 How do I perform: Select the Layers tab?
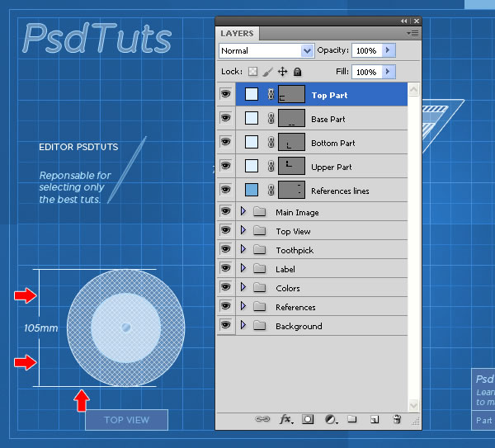[237, 34]
